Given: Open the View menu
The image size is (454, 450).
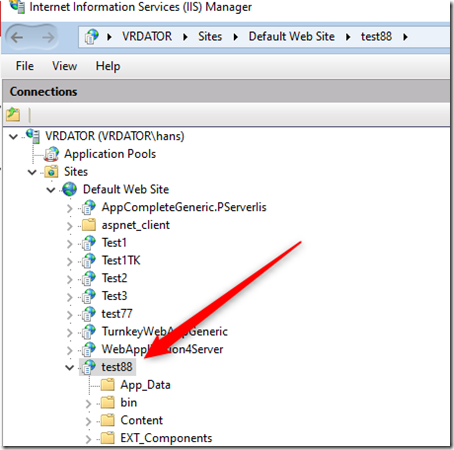Looking at the screenshot, I should (x=64, y=66).
